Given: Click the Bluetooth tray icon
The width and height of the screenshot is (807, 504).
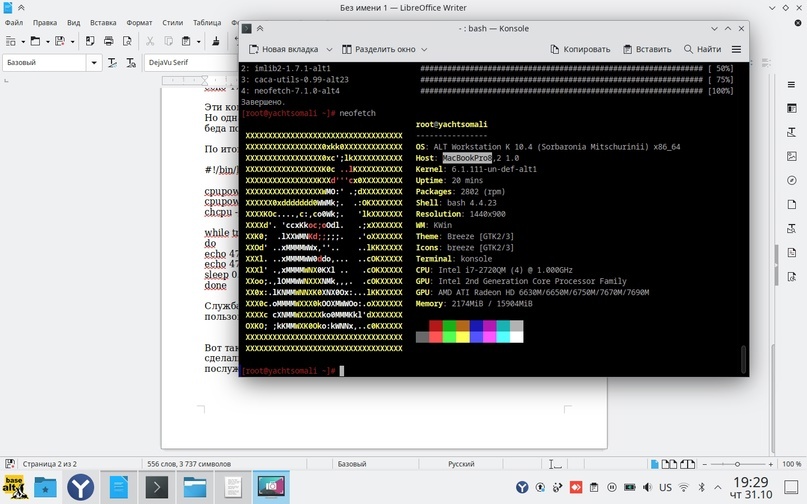Looking at the screenshot, I should pyautogui.click(x=701, y=487).
